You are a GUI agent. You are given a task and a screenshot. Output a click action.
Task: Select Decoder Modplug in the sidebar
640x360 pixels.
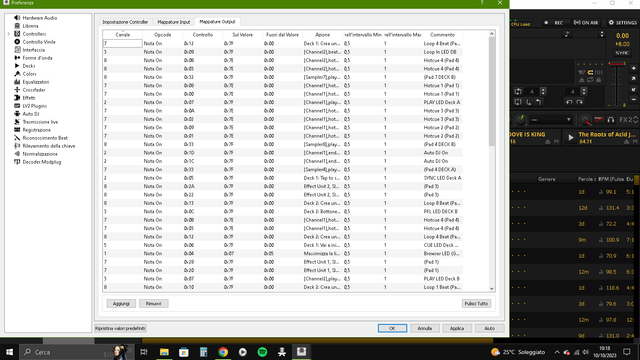click(38, 162)
